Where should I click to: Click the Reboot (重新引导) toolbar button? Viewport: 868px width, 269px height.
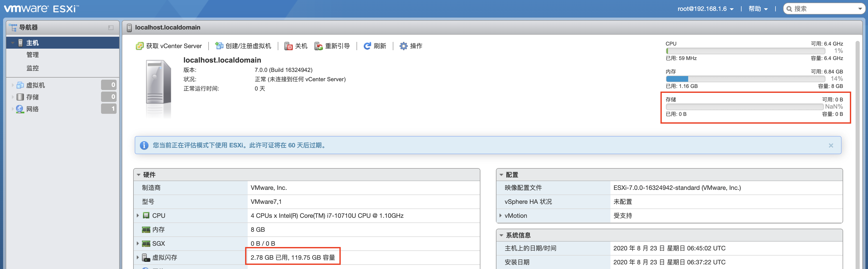click(332, 46)
